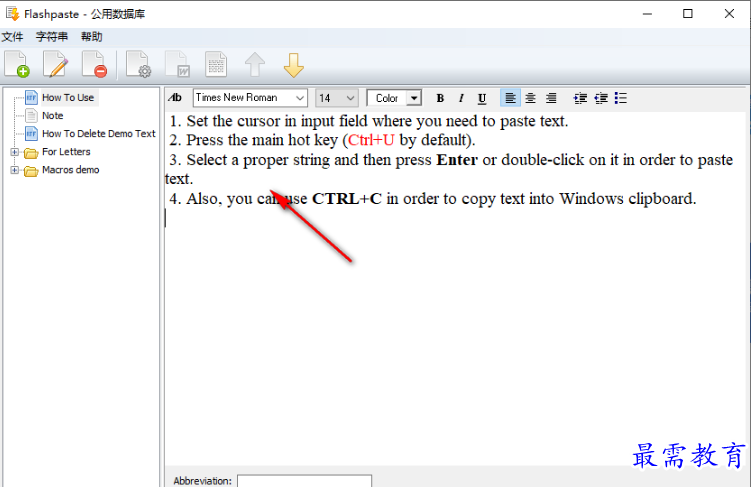Click the How To Use document icon
The image size is (754, 487).
31,98
